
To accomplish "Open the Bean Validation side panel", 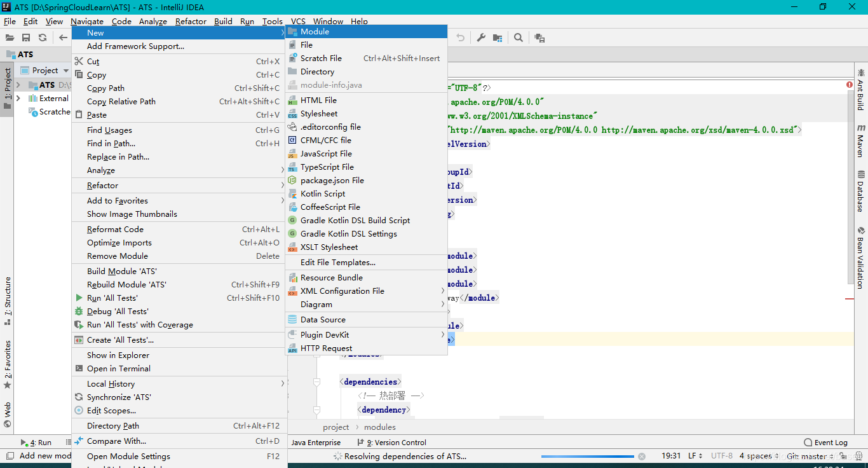I will pos(861,258).
